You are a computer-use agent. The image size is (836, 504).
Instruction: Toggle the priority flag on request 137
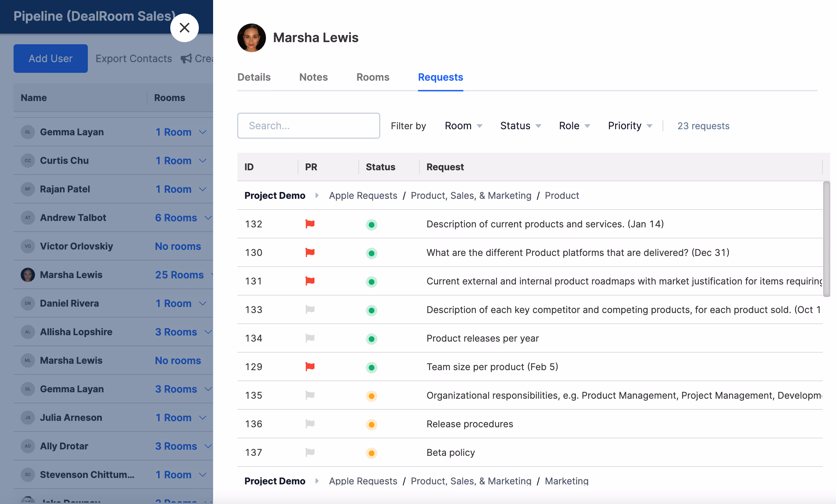pos(310,453)
